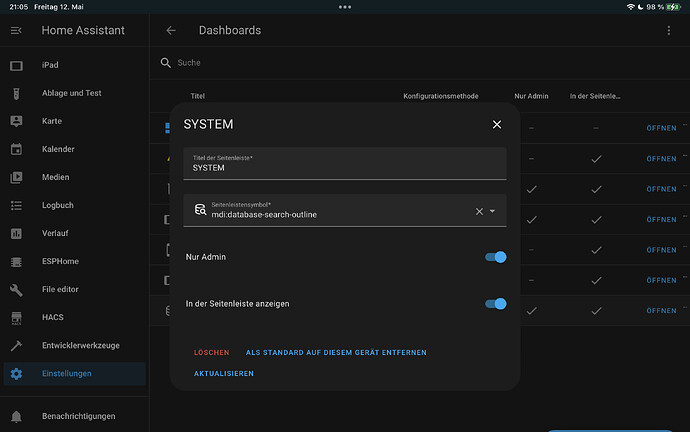This screenshot has height=432, width=690.
Task: Open the ESPHome chip icon
Action: coord(16,262)
